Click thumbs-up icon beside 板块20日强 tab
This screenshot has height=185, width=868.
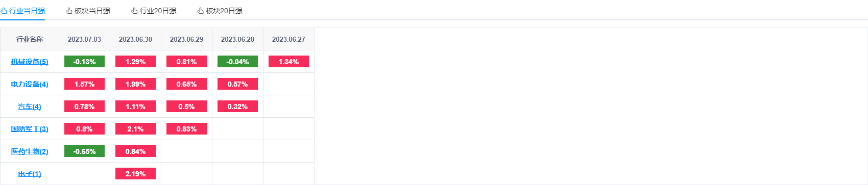click(x=200, y=11)
